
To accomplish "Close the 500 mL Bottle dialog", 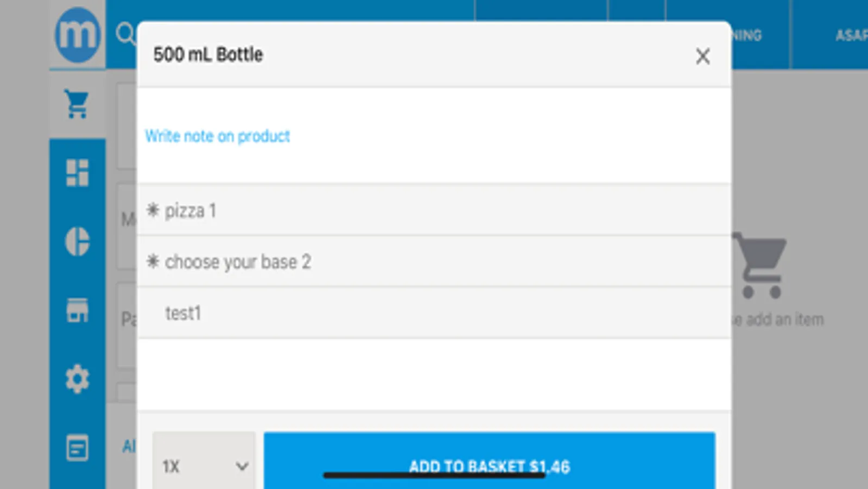I will 702,56.
